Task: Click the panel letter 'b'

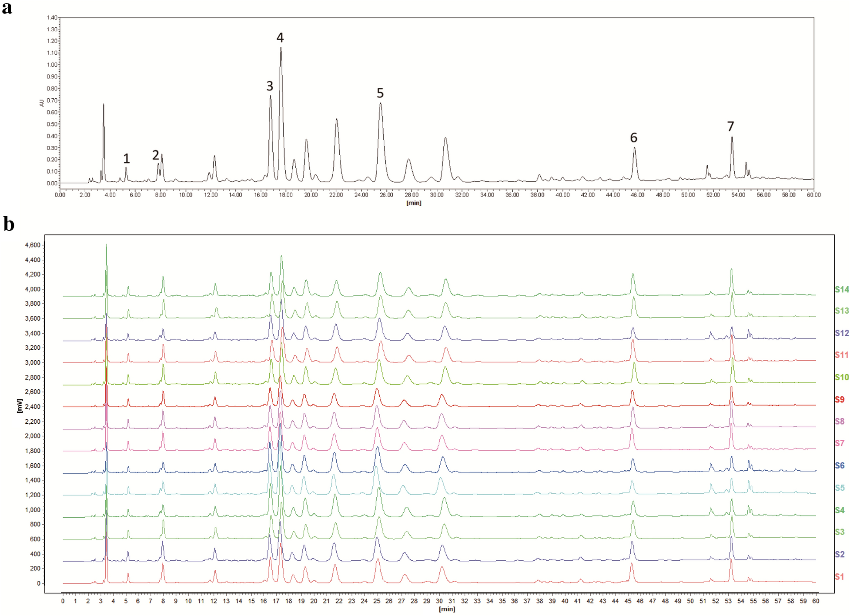Action: click(9, 224)
